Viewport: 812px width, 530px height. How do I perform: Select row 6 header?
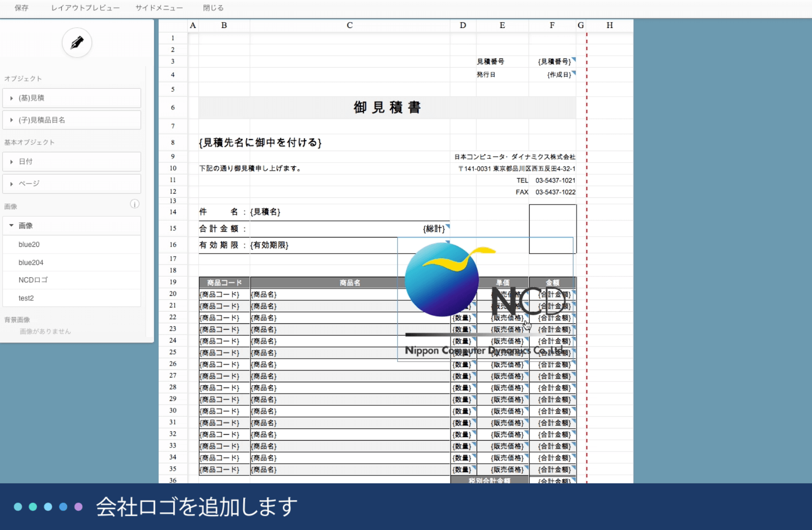click(x=173, y=107)
